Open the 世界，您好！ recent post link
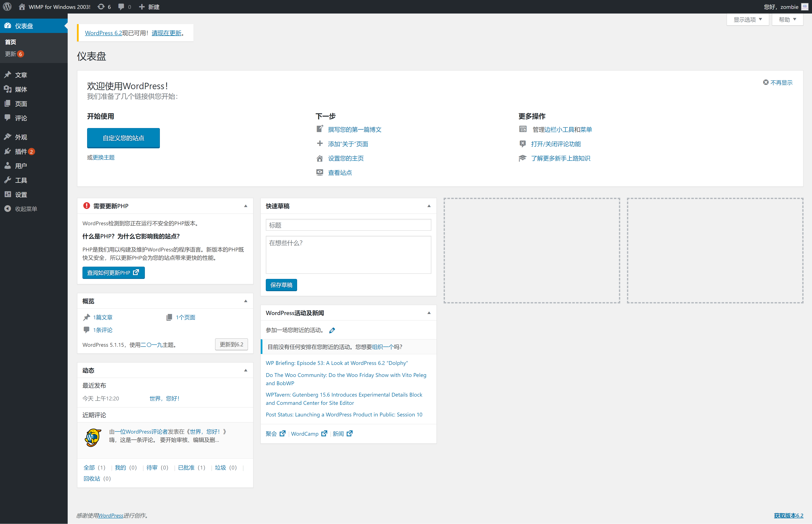Image resolution: width=812 pixels, height=524 pixels. click(165, 398)
